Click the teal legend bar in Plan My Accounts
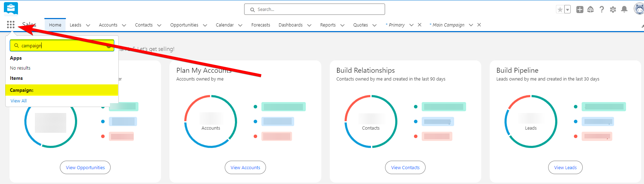 tap(284, 107)
